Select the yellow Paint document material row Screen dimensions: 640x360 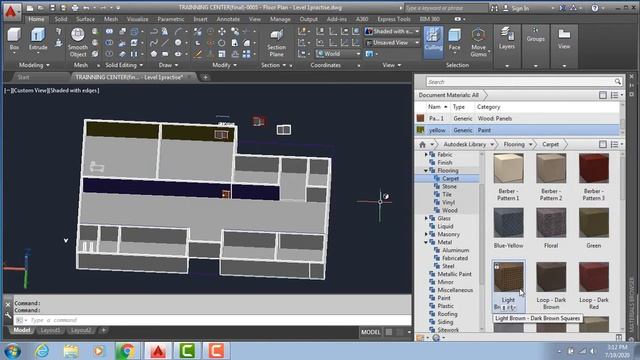tap(517, 130)
